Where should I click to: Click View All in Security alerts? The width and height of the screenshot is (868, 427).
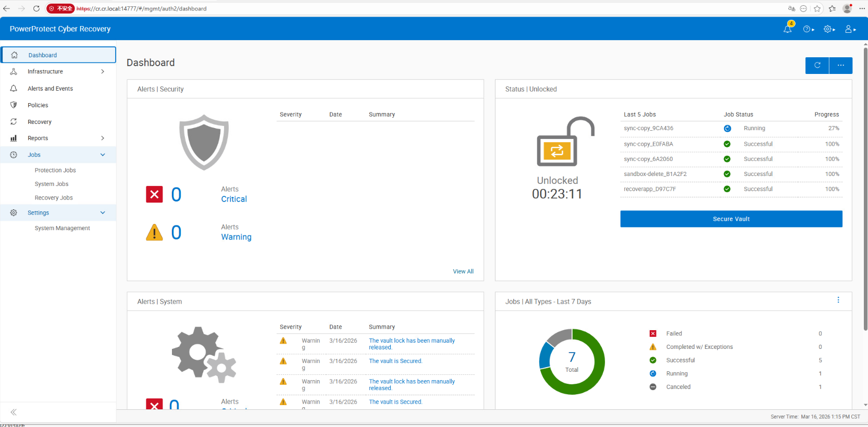coord(463,271)
